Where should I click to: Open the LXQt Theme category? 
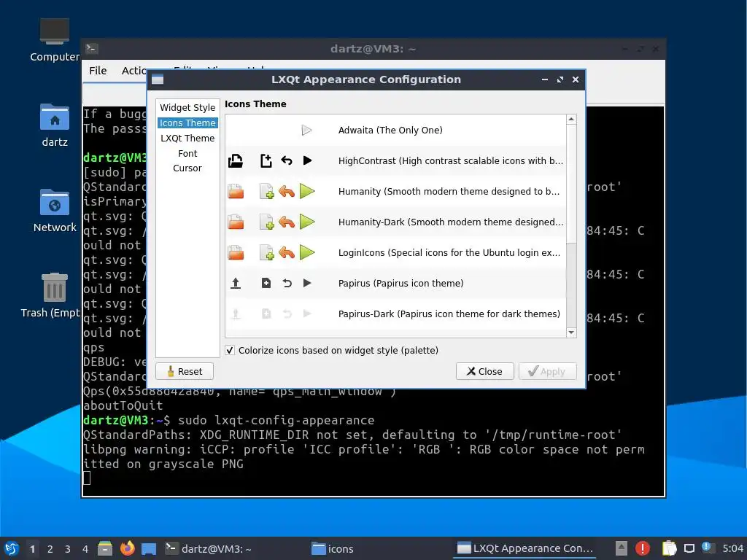point(187,138)
